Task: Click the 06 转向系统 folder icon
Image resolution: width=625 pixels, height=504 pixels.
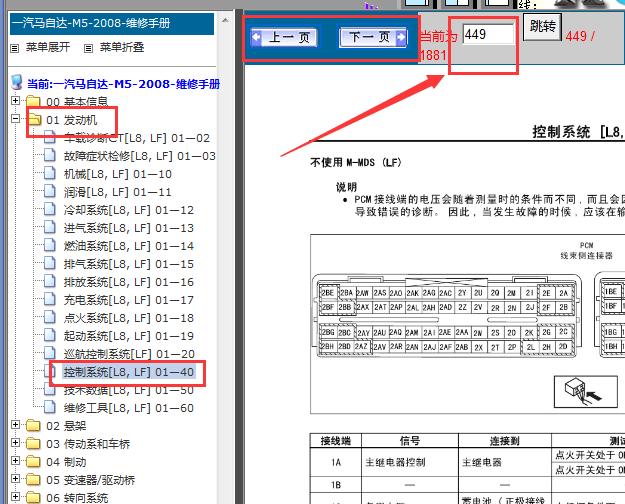Action: click(x=33, y=497)
